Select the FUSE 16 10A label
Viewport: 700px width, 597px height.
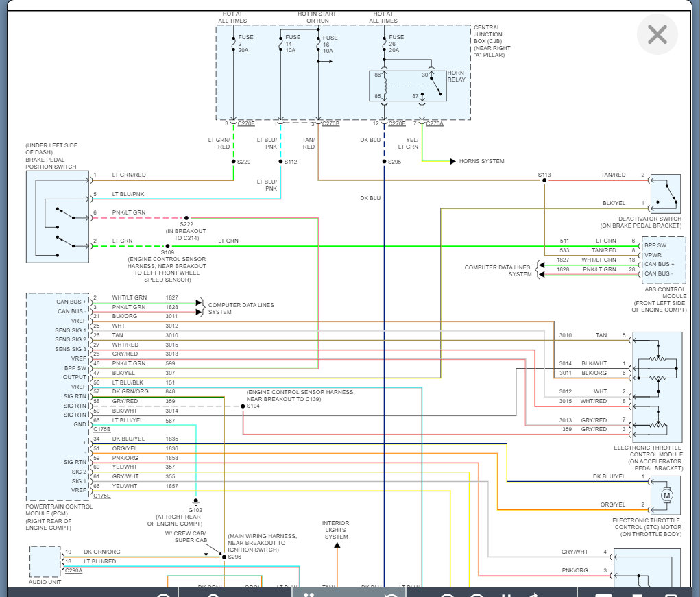[330, 44]
